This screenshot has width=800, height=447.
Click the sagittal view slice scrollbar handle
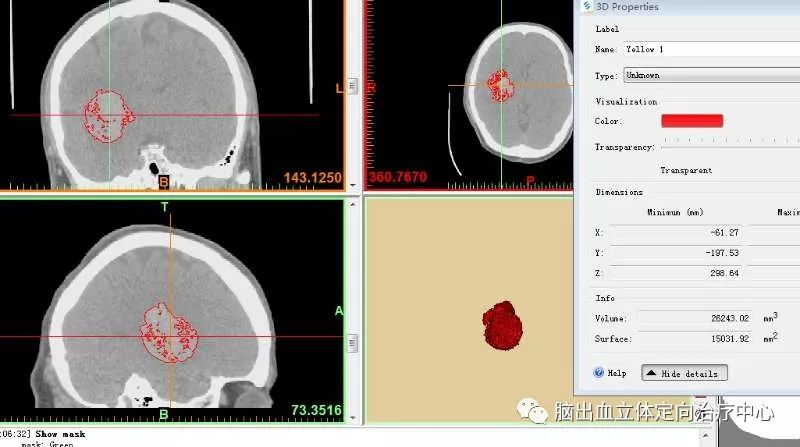(352, 343)
